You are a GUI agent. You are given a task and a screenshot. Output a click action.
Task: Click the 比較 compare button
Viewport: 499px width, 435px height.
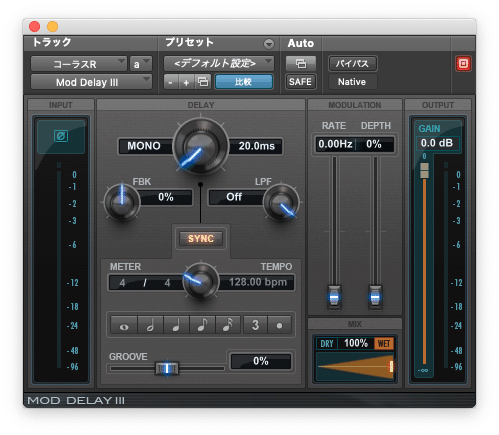point(244,82)
